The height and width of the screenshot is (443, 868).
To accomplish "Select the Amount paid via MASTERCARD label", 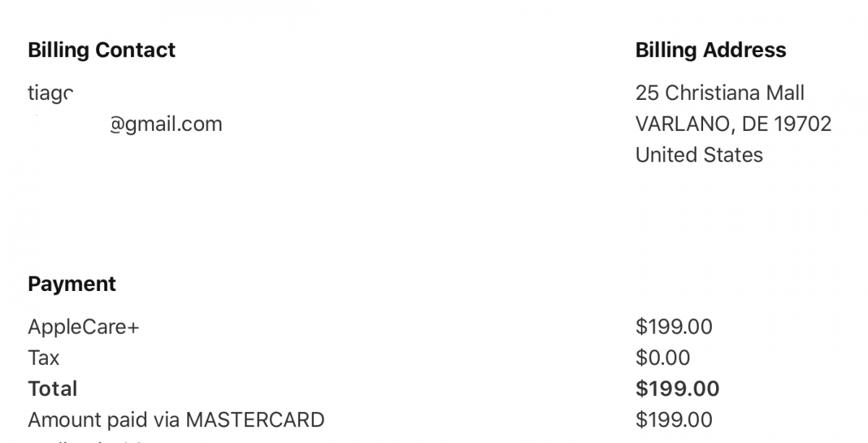I will point(176,420).
